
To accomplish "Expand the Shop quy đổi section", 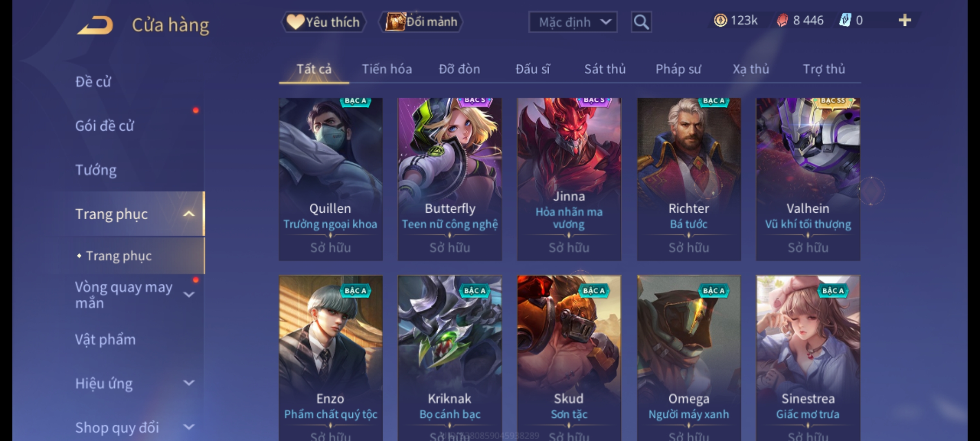I will [x=189, y=427].
